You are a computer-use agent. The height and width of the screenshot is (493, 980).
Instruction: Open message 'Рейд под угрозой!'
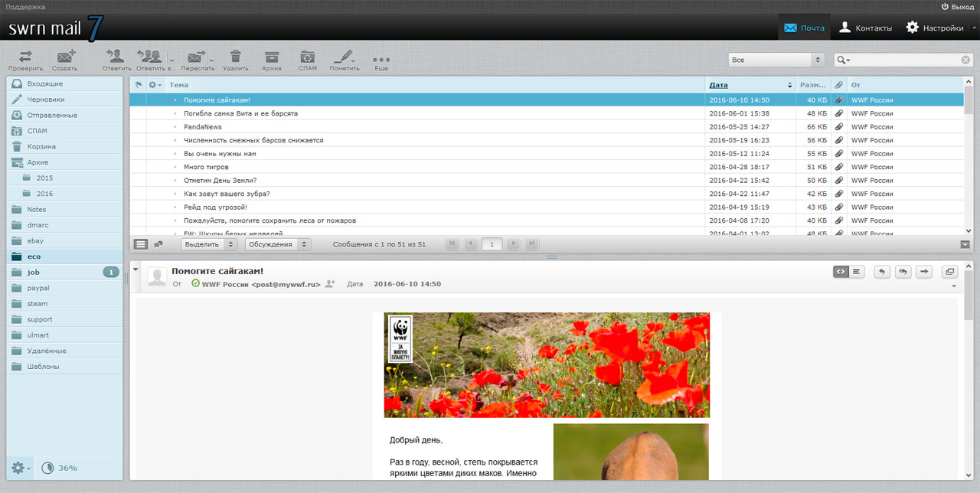pyautogui.click(x=215, y=207)
